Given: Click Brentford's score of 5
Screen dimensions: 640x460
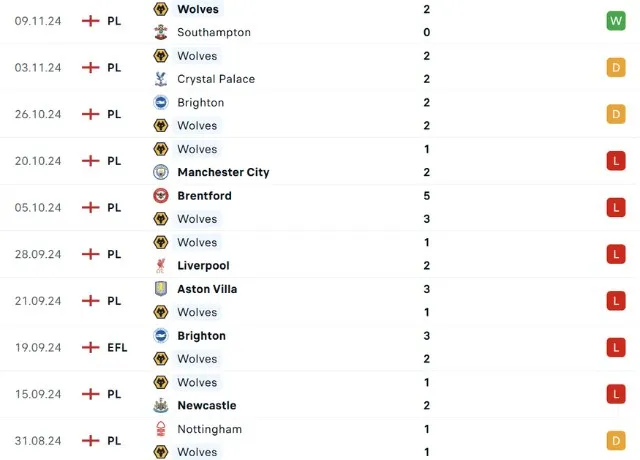Looking at the screenshot, I should point(427,196).
